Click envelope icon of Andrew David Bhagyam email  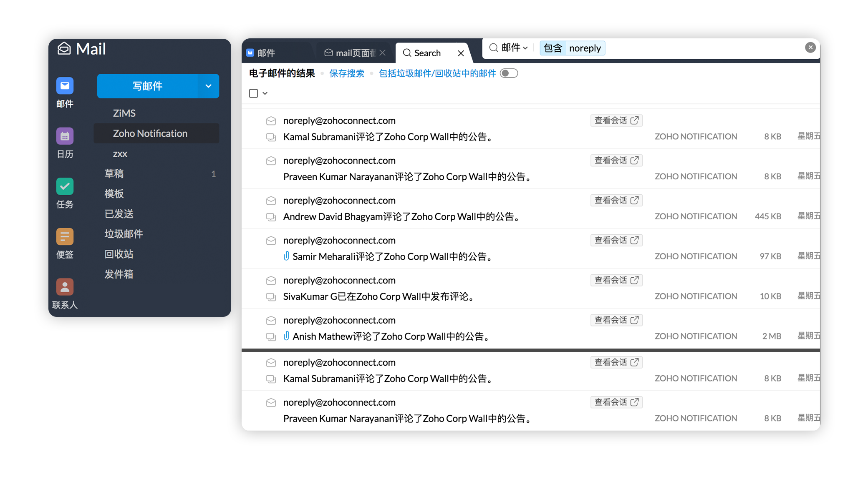pyautogui.click(x=271, y=201)
